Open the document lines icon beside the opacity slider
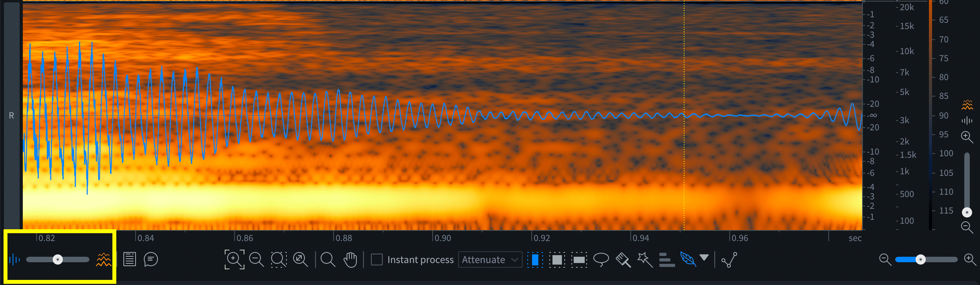Viewport: 980px width, 285px height. coord(130,259)
